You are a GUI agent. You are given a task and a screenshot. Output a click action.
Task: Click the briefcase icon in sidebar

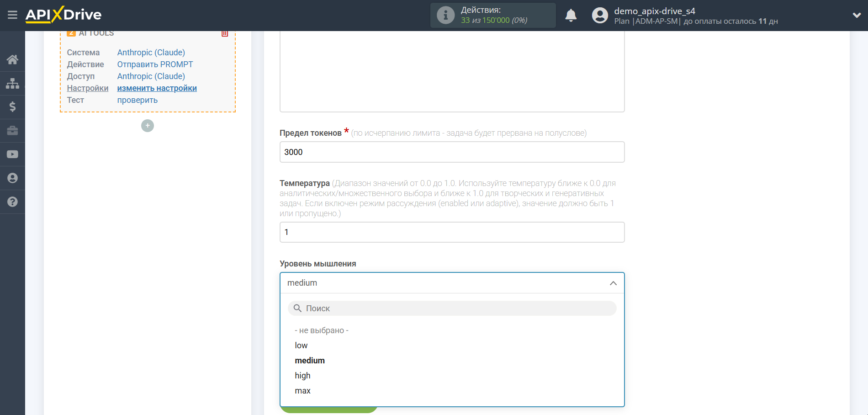point(12,131)
